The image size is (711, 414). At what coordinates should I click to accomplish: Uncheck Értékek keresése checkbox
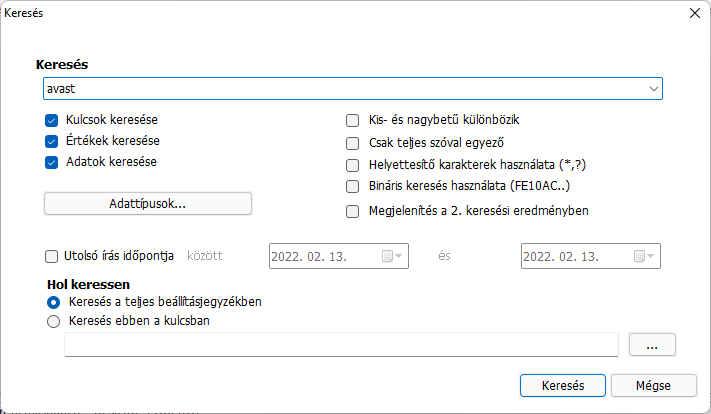52,141
